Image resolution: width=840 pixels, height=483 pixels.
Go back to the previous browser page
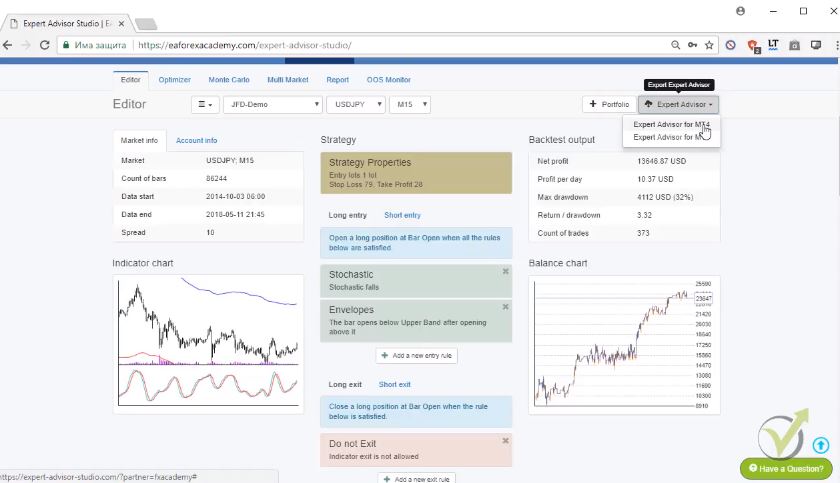tap(8, 46)
